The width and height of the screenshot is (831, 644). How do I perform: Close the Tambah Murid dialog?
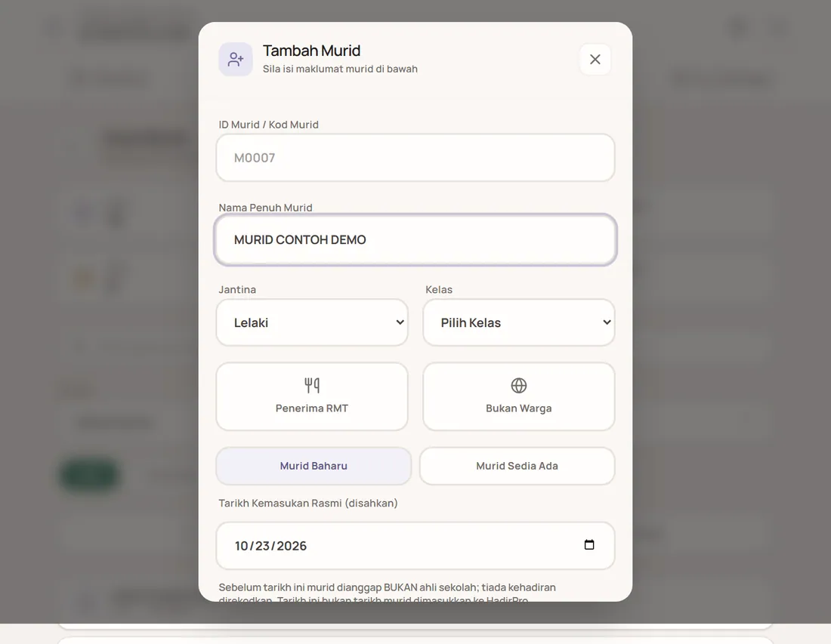point(595,60)
